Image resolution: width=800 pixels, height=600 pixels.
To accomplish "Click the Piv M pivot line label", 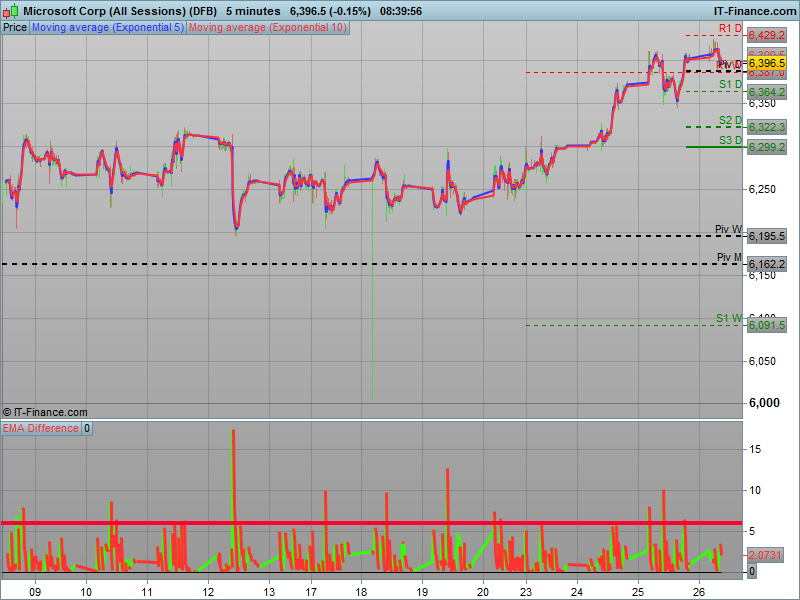I will point(729,257).
